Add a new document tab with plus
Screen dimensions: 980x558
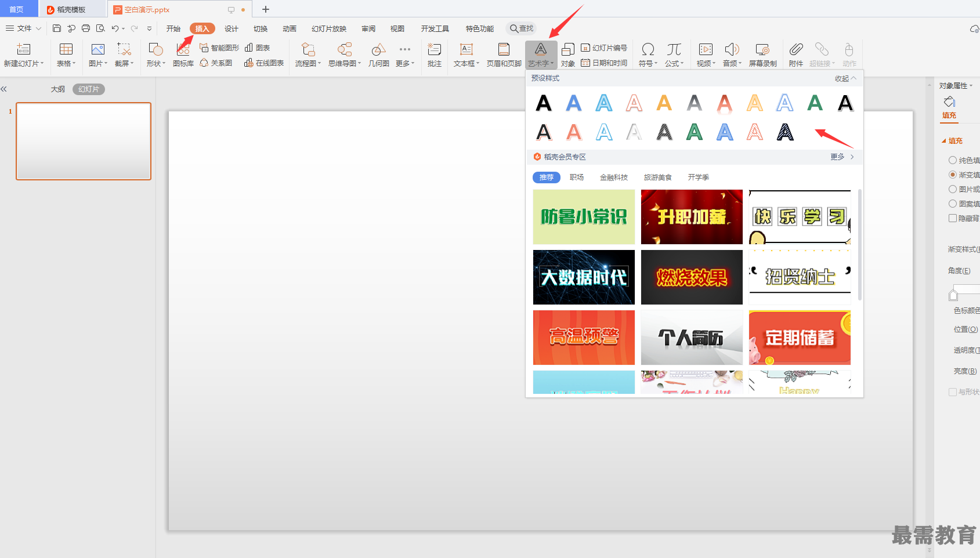pos(266,9)
